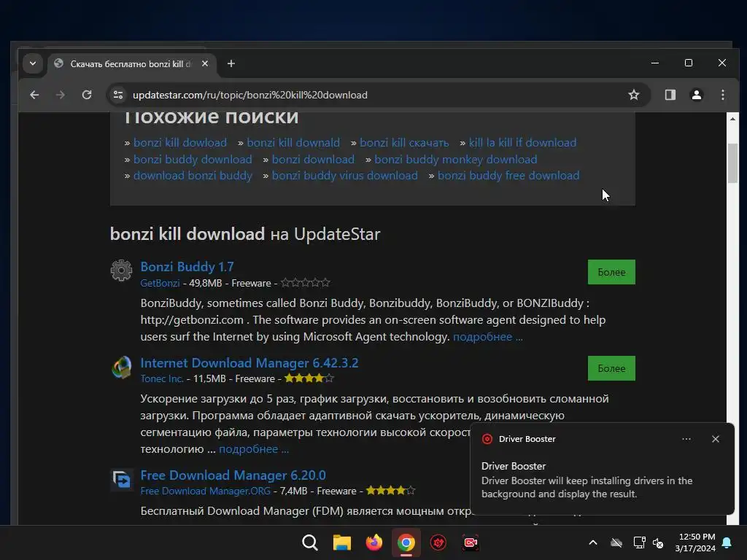Screen dimensions: 747x560
Task: Click Более button for Internet Download Manager
Action: pyautogui.click(x=611, y=368)
